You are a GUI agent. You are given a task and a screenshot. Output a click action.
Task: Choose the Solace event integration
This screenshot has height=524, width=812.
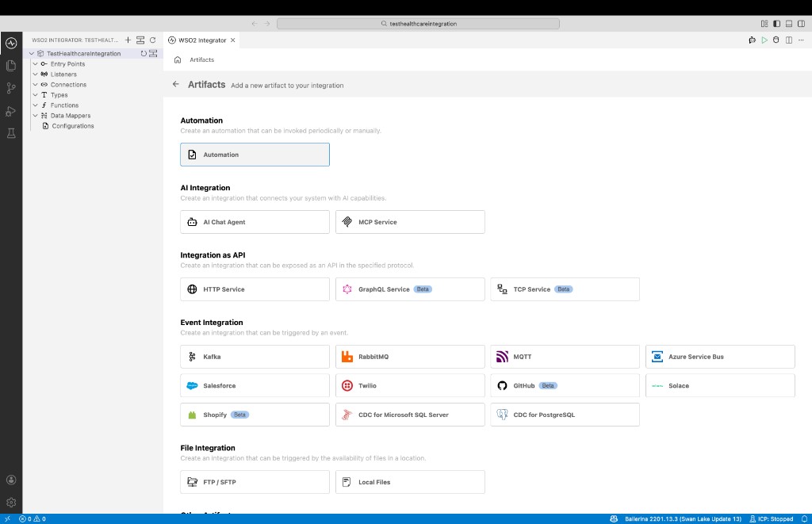pyautogui.click(x=720, y=385)
